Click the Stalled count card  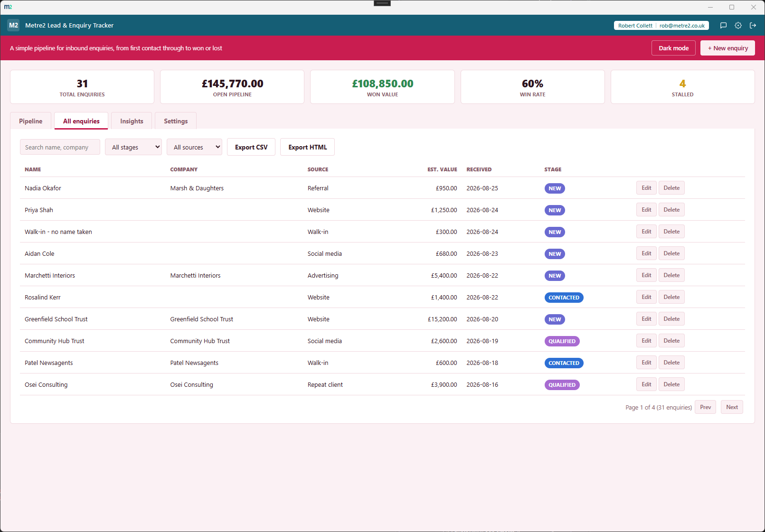click(x=682, y=87)
